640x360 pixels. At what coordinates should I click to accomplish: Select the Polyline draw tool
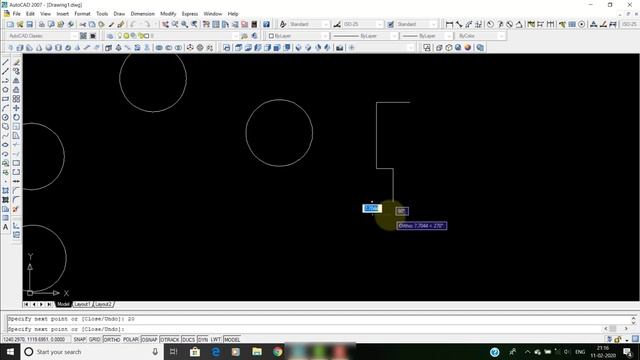(x=5, y=81)
